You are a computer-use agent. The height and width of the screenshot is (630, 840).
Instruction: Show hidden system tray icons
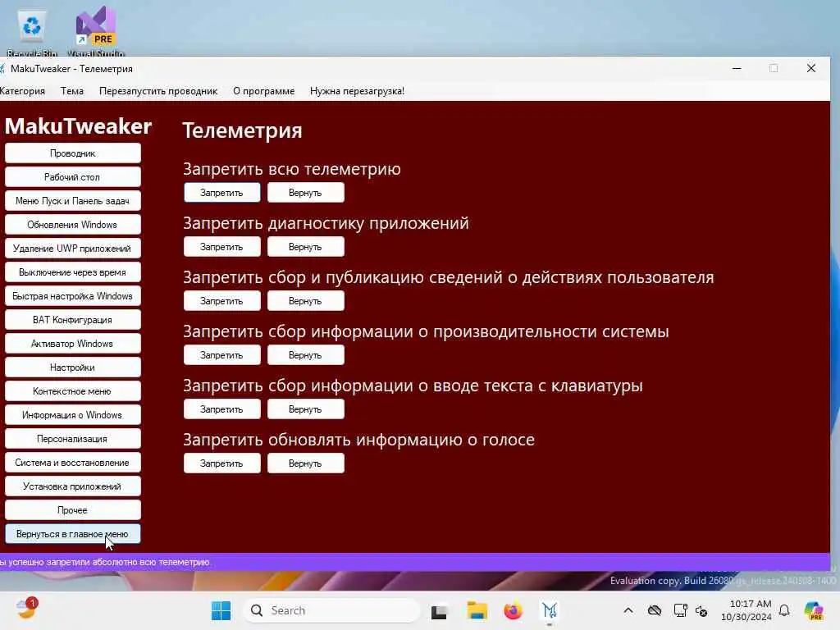coord(628,610)
